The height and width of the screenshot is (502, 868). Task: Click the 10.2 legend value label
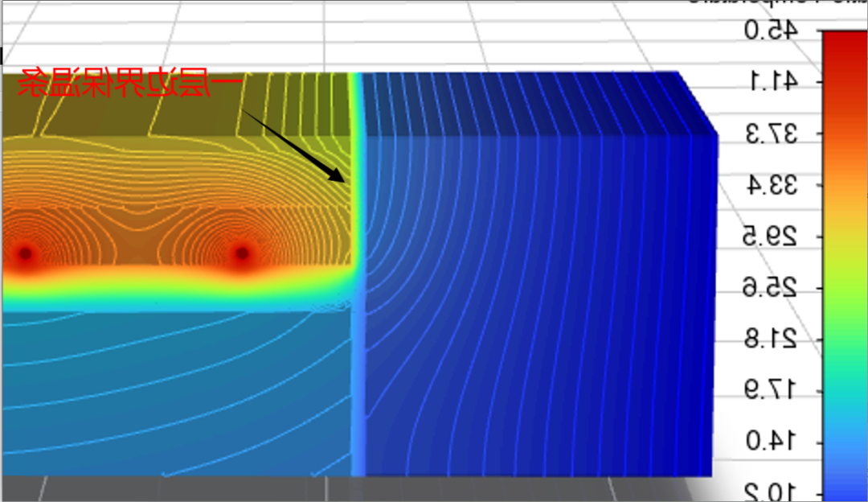772,492
